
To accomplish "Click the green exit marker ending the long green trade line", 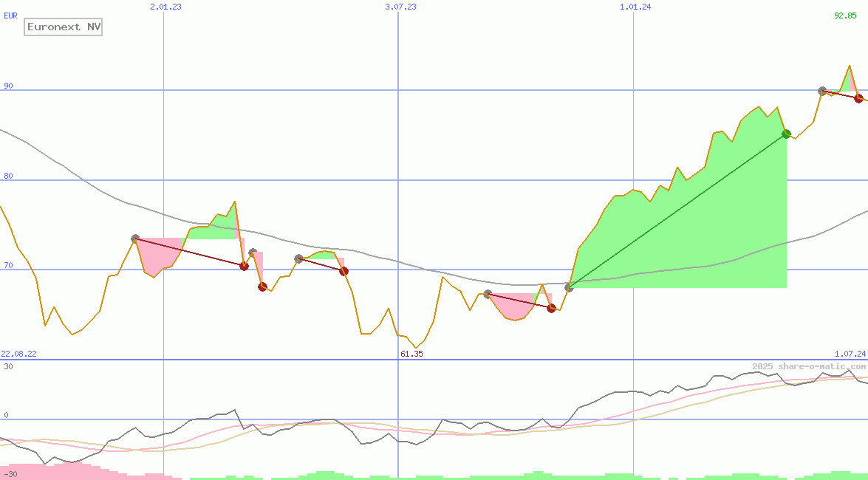I will point(786,134).
